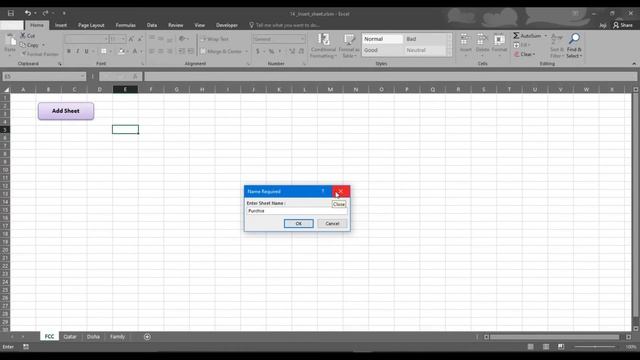Click Merge & Center
The image size is (640, 360).
[x=221, y=51]
